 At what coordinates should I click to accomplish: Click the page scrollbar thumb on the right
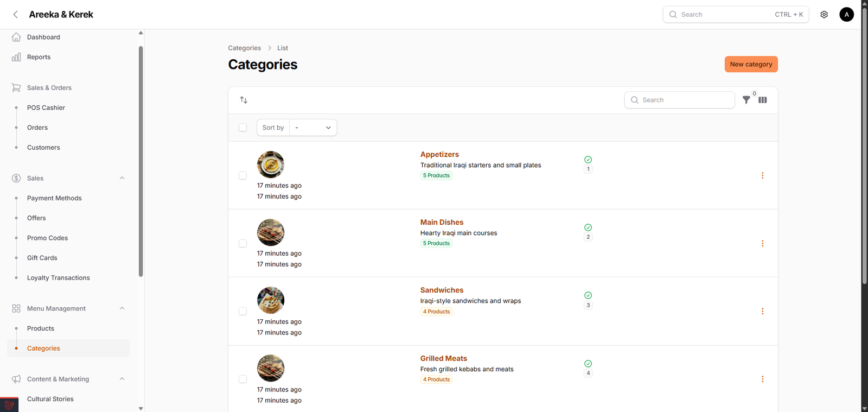click(865, 145)
